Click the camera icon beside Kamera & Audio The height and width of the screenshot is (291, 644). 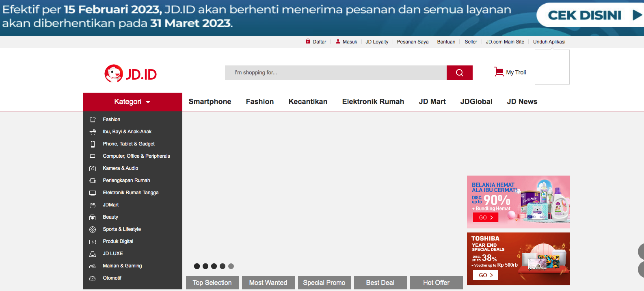[x=93, y=168]
